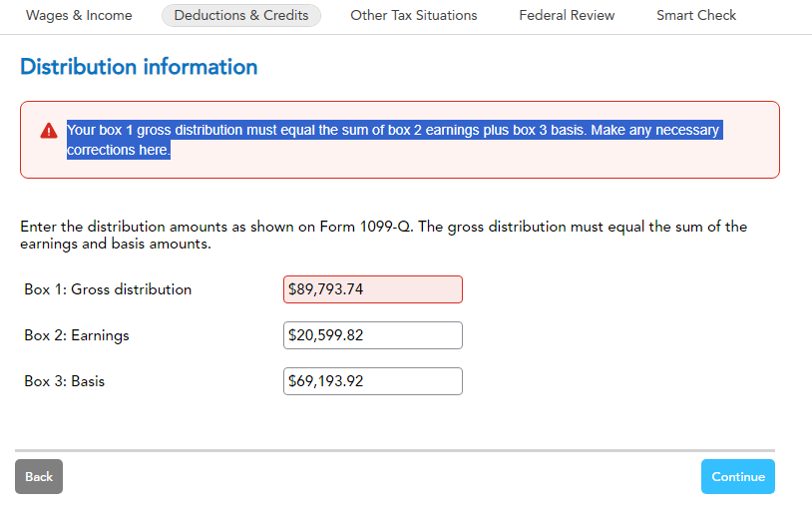Open the Smart Check tab
This screenshot has height=514, width=812.
pos(696,15)
